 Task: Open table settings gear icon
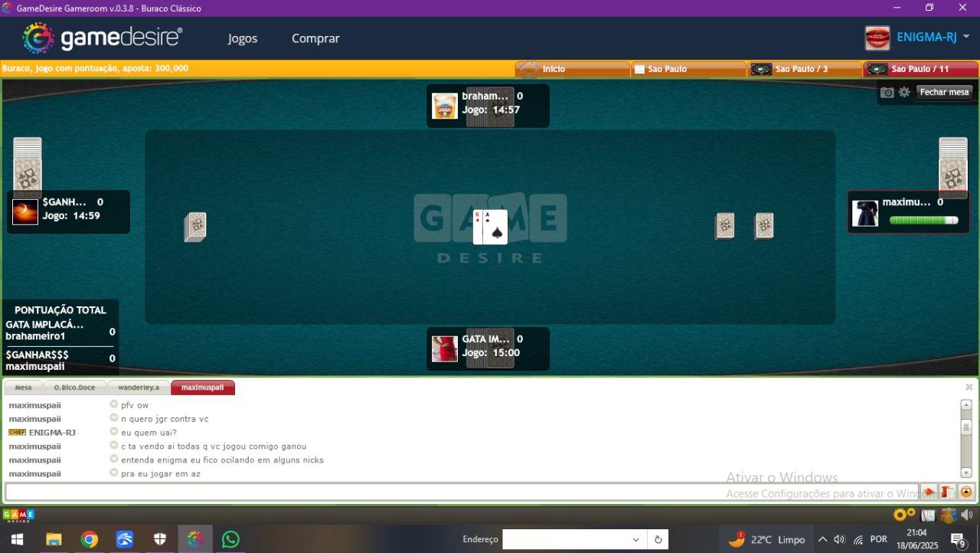click(x=904, y=93)
